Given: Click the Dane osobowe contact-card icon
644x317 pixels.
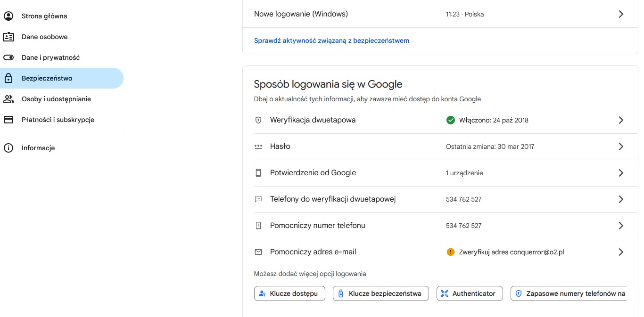Looking at the screenshot, I should [x=8, y=37].
